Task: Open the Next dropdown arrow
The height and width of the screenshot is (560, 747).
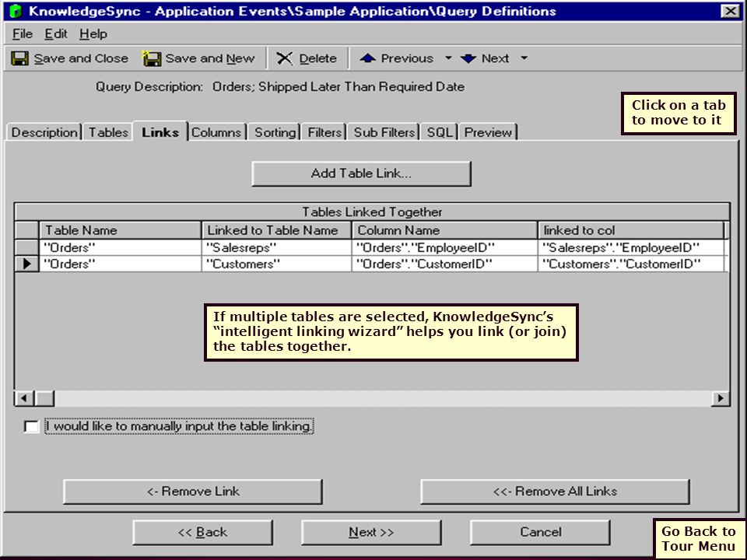Action: click(x=524, y=58)
